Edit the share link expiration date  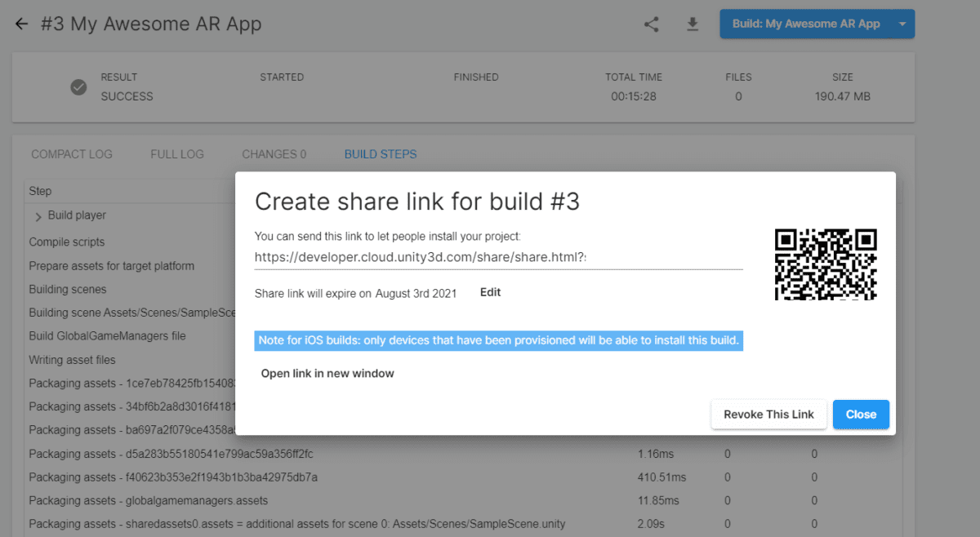490,292
